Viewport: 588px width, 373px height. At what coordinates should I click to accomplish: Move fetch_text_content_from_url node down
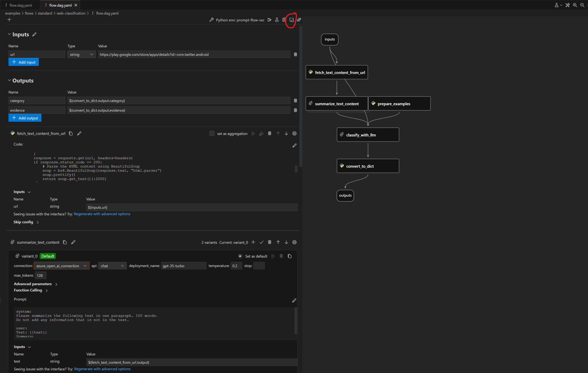[x=286, y=133]
